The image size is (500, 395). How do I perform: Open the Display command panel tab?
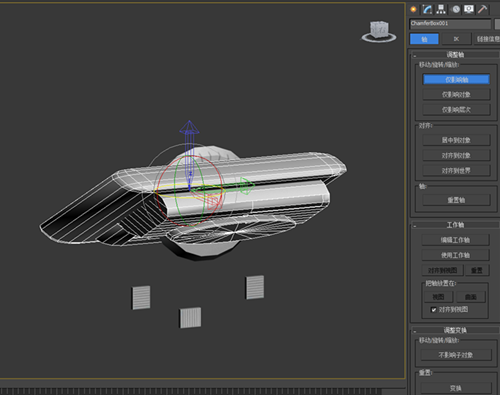point(469,9)
